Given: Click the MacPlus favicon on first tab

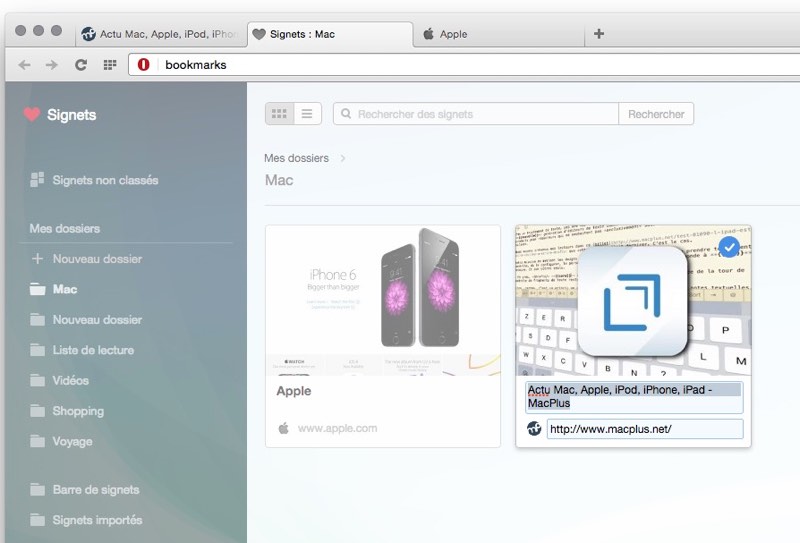Looking at the screenshot, I should [x=88, y=34].
